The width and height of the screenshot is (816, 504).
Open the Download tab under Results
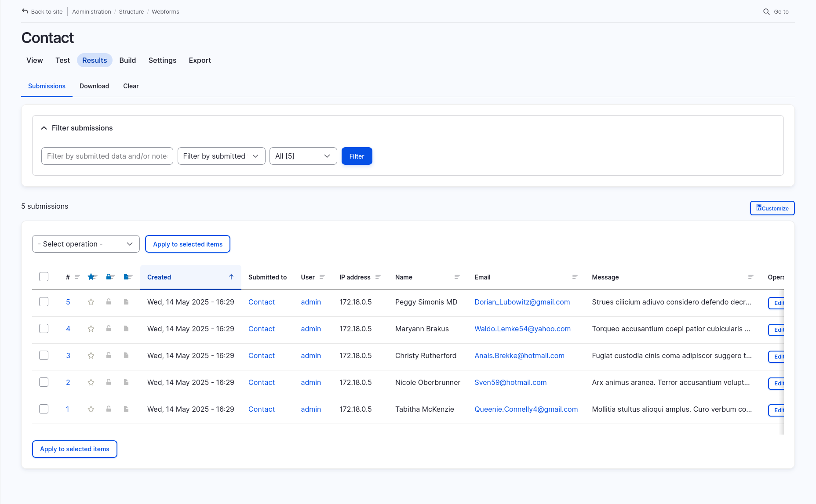[94, 86]
